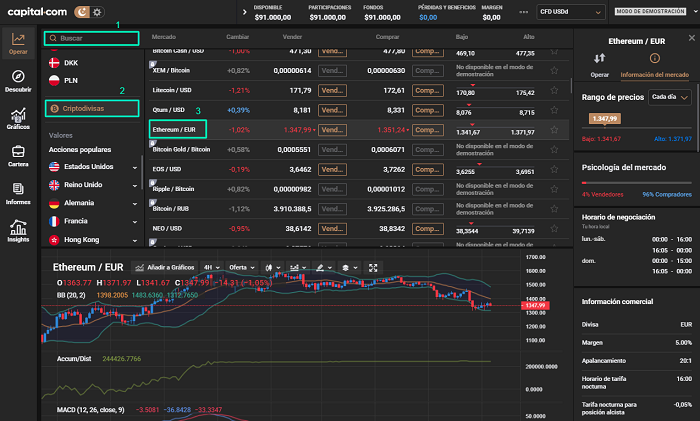Expand the chart to fullscreen
This screenshot has height=421, width=700.
[x=373, y=267]
